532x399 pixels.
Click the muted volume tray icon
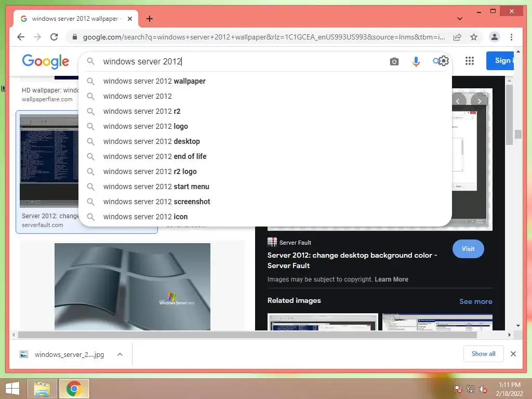(483, 389)
